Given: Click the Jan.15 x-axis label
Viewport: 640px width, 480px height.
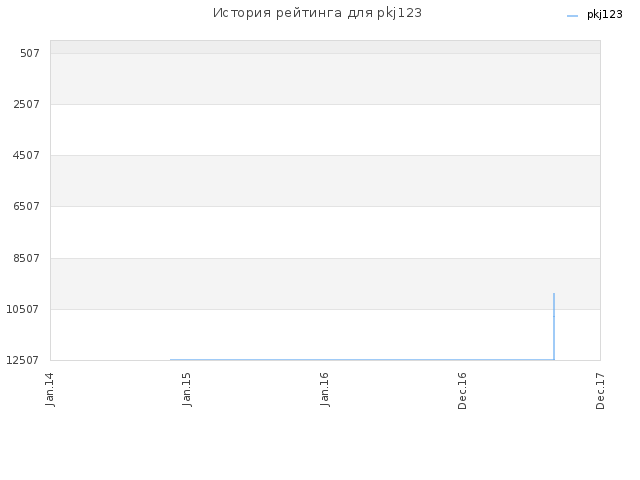Looking at the screenshot, I should [188, 389].
